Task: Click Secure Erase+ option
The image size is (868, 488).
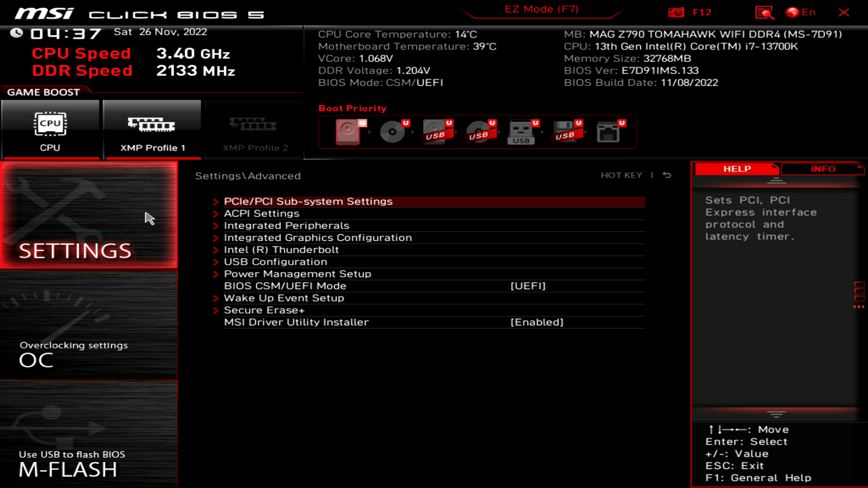Action: [x=264, y=309]
